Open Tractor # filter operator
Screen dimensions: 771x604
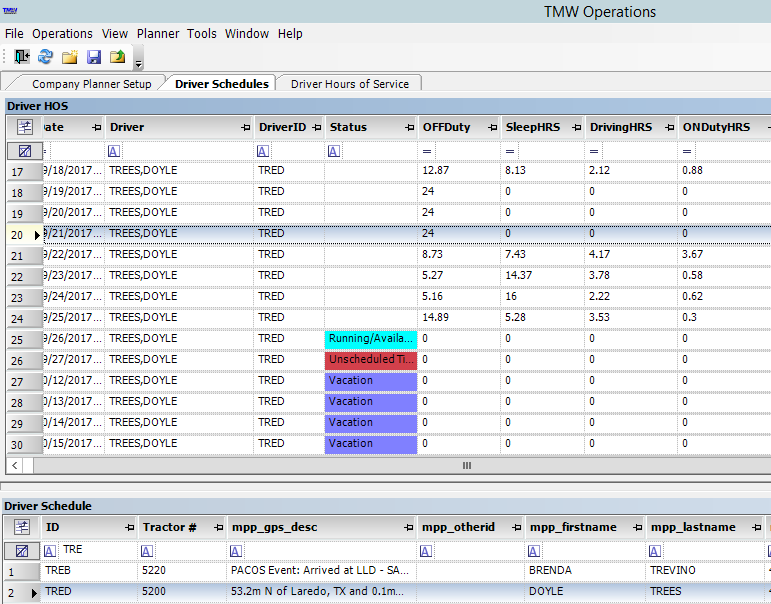(147, 551)
